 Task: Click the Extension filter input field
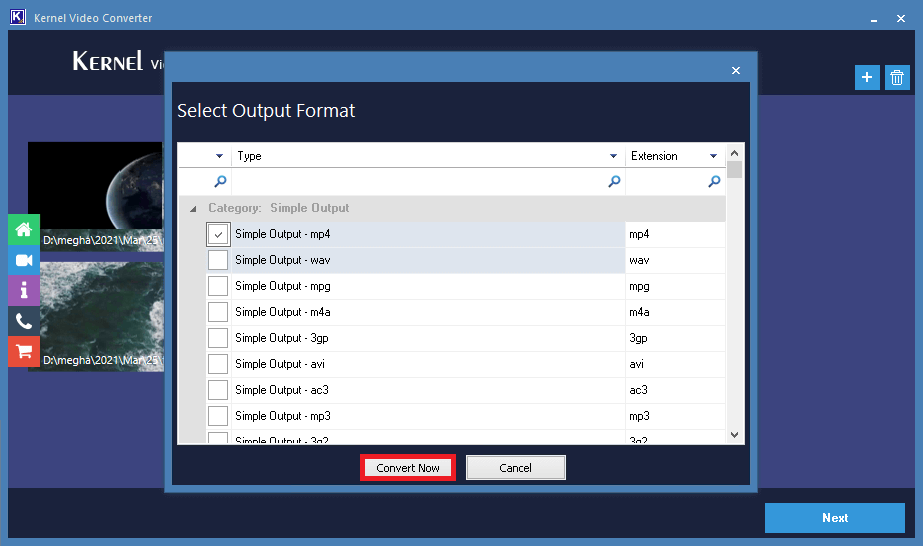click(x=675, y=181)
